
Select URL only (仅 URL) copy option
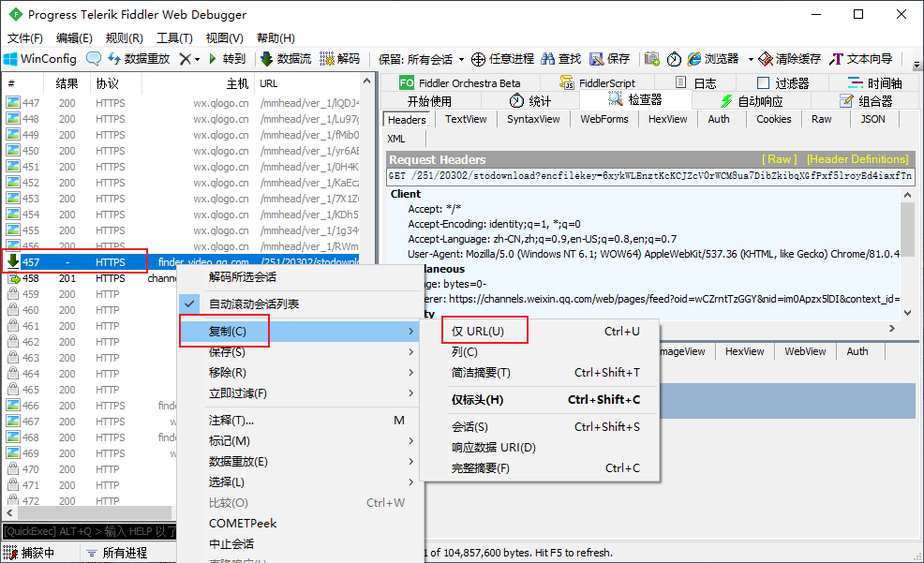pos(478,332)
